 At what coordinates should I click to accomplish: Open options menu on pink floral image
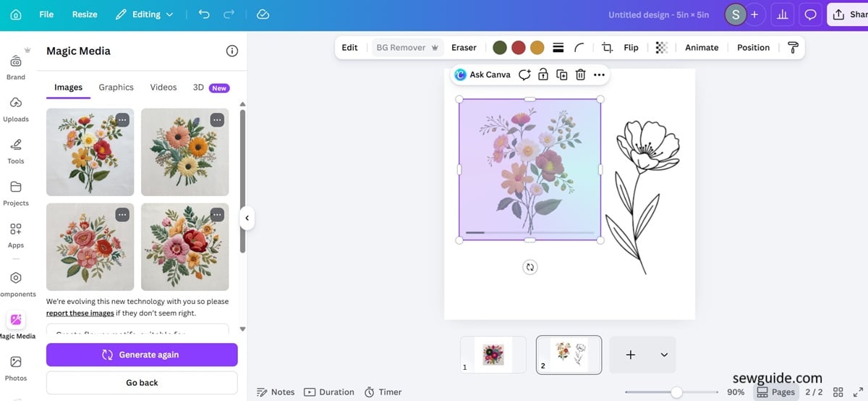coord(122,214)
